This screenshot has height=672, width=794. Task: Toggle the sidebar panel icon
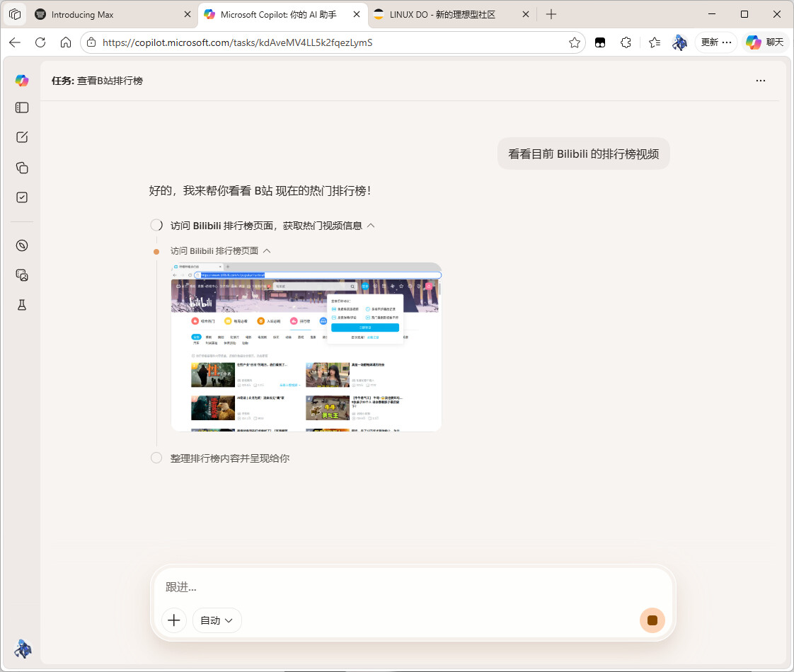click(22, 108)
